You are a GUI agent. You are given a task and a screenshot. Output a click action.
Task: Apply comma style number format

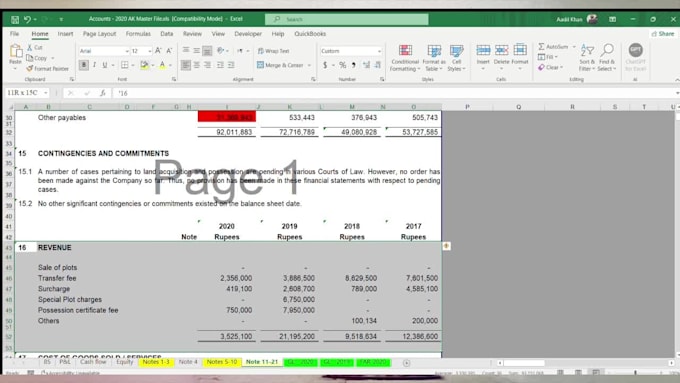click(x=354, y=65)
